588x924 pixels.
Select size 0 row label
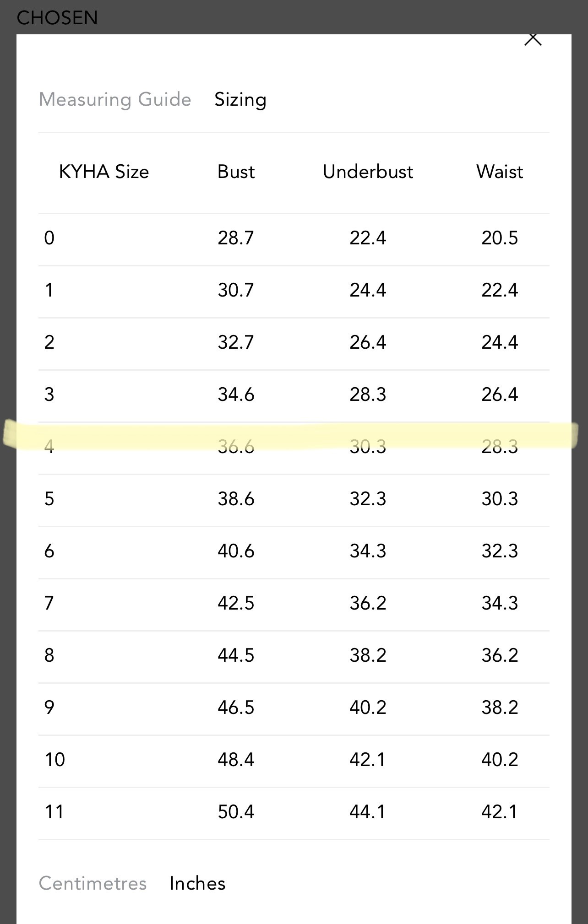tap(49, 238)
